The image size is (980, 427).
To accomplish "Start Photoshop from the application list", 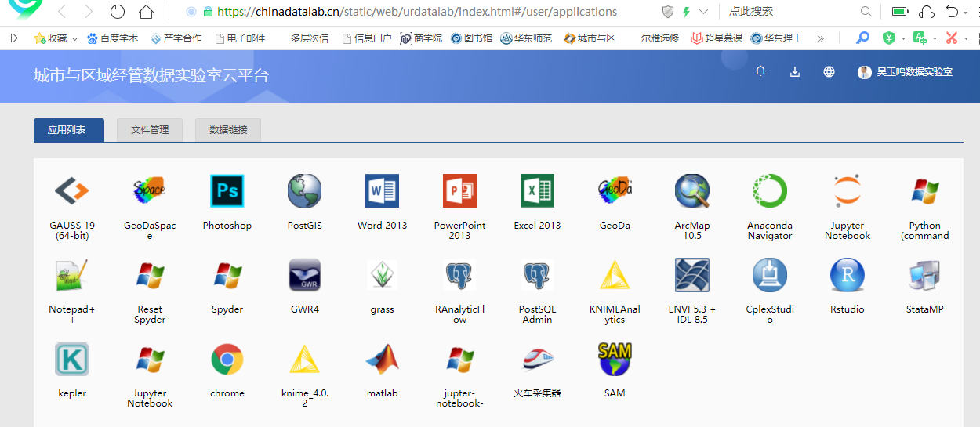I will pos(227,190).
